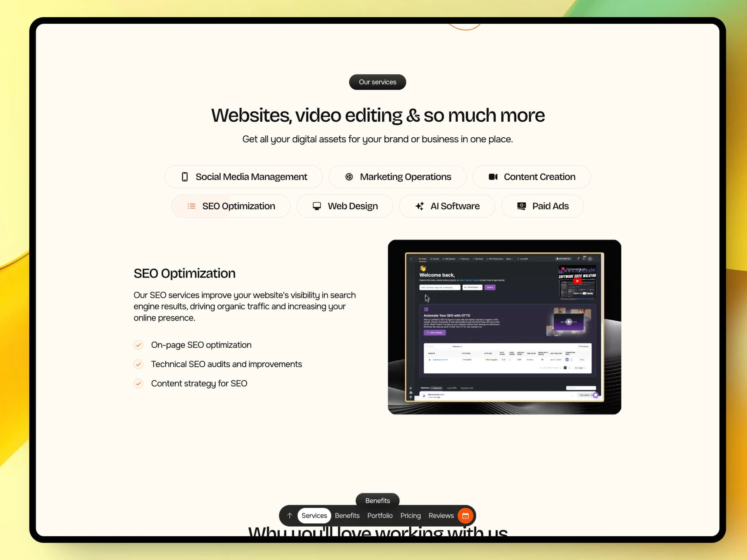Select the AI Software sparkle icon
This screenshot has height=560, width=747.
tap(419, 206)
